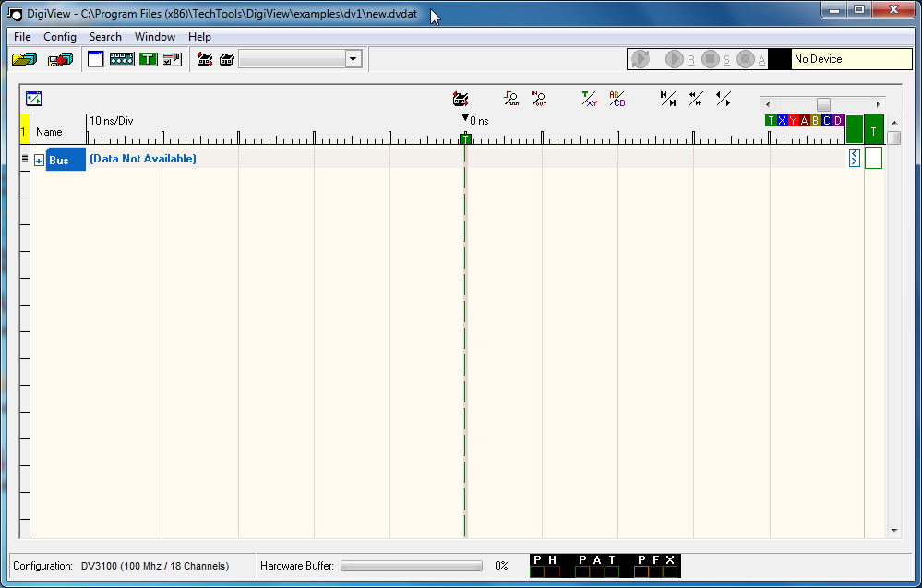
Task: Click the AB/CD marker snap icon
Action: [617, 99]
